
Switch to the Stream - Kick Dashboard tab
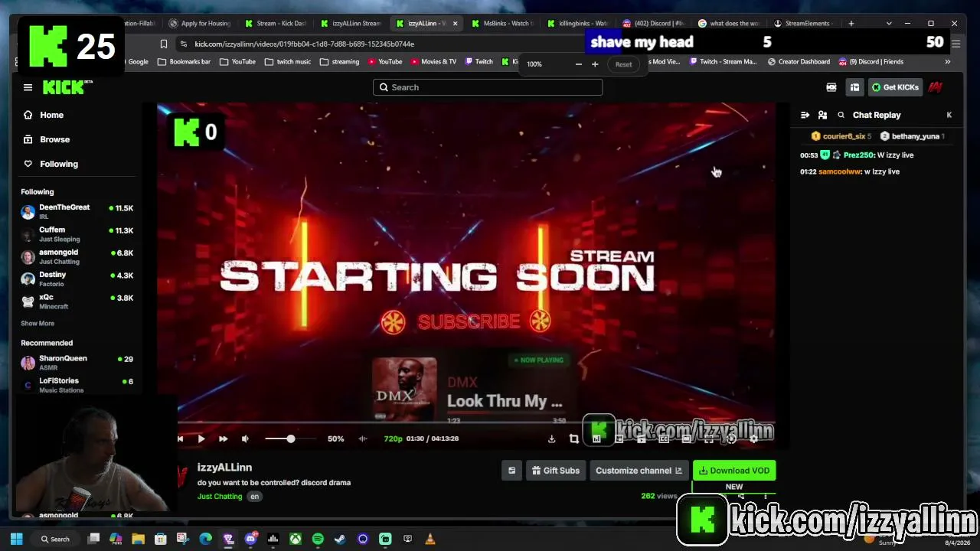[275, 24]
